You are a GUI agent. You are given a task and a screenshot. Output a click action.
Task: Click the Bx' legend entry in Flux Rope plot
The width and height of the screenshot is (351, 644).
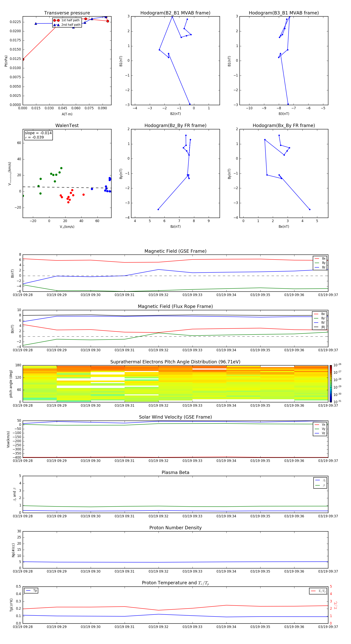pos(320,314)
